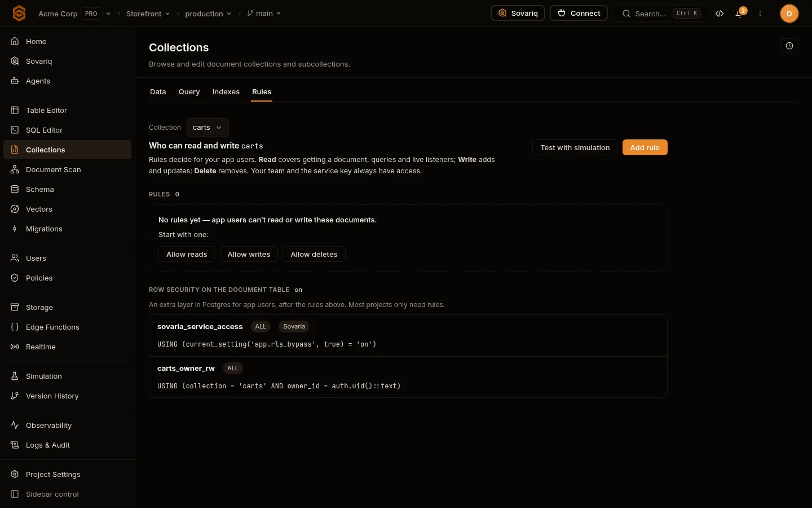The image size is (812, 508).
Task: Click the Allow deletes starter button
Action: [x=314, y=254]
